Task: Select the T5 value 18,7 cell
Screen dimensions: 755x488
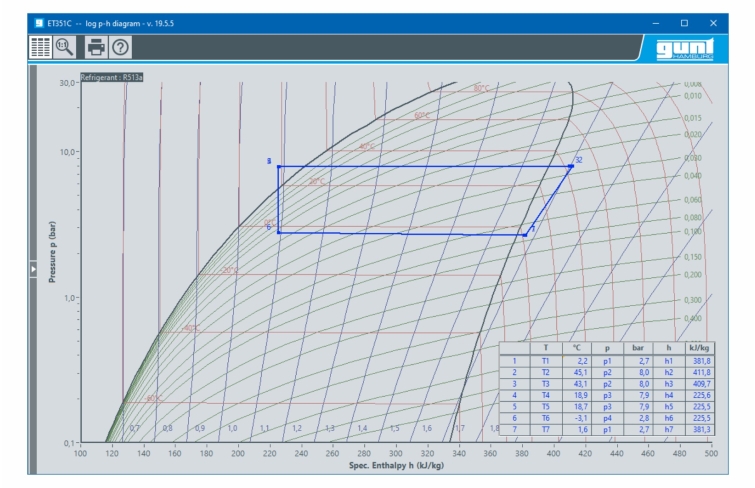Action: pos(576,407)
